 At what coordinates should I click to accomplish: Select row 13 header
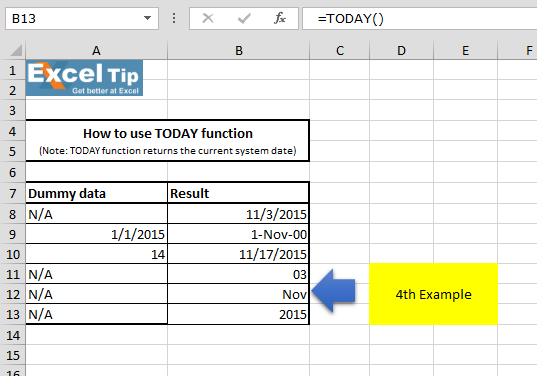(13, 314)
